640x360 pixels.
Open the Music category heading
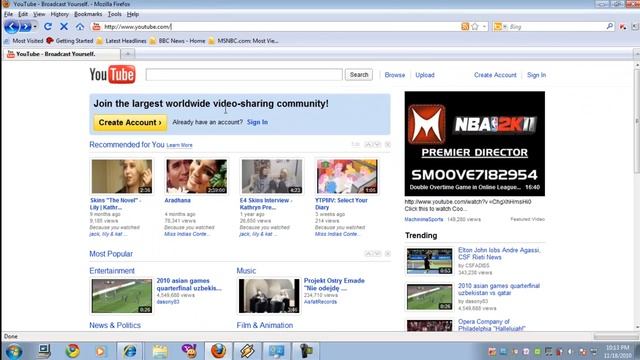click(246, 271)
